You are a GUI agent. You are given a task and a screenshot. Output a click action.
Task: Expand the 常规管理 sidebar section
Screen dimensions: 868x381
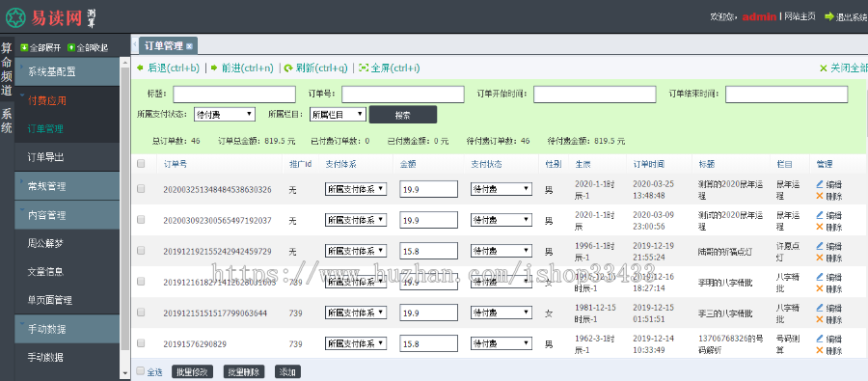coord(67,186)
